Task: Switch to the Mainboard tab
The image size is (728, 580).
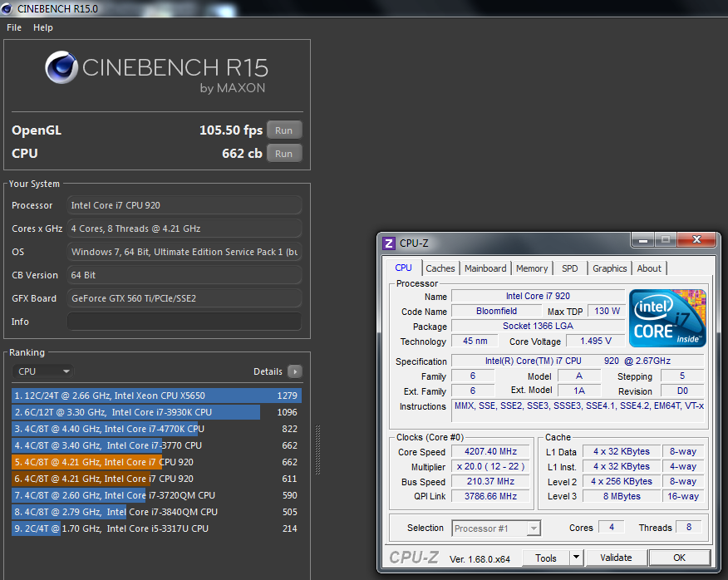Action: click(x=485, y=268)
